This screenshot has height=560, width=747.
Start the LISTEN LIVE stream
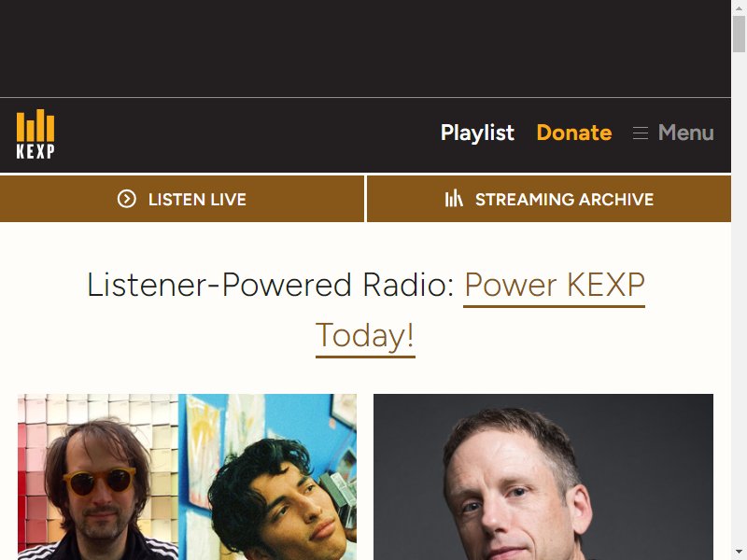click(181, 199)
